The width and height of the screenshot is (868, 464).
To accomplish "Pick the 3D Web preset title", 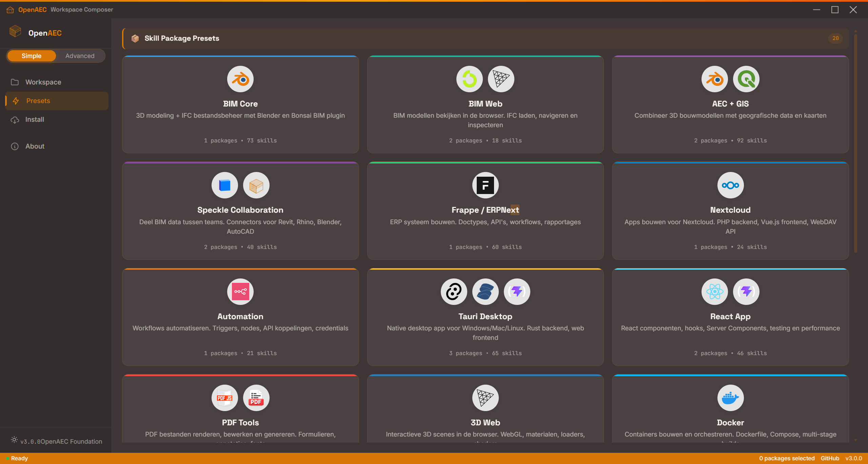I will click(486, 423).
